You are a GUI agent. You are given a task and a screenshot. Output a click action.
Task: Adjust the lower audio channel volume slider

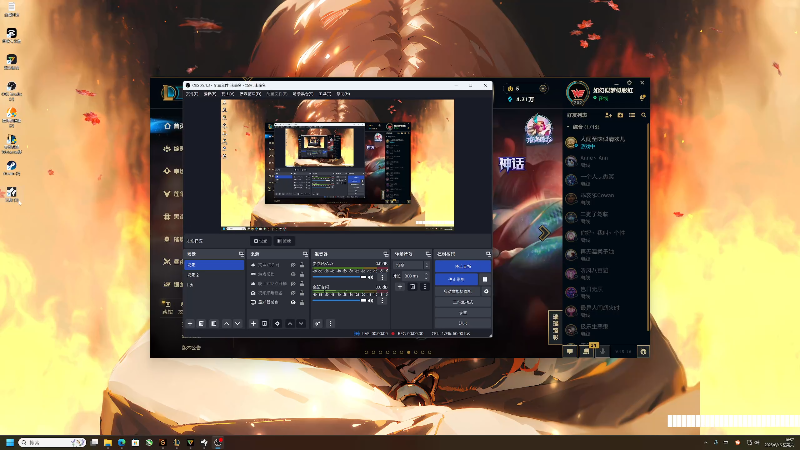pyautogui.click(x=339, y=301)
